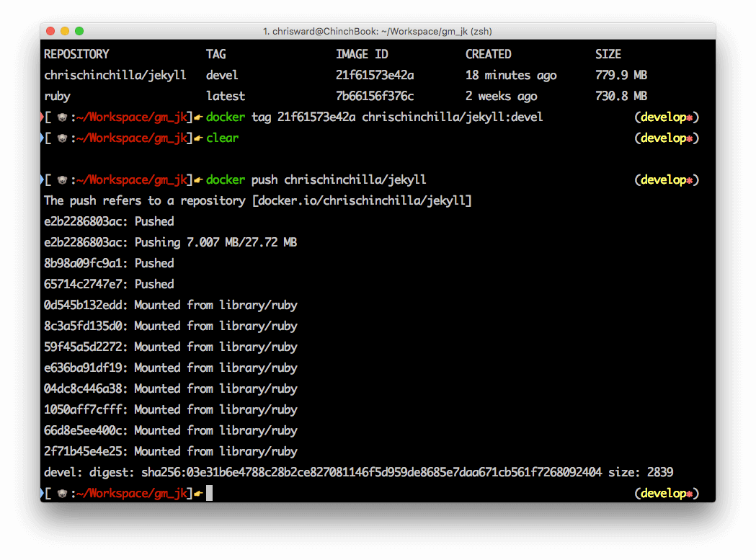Click the TAG column header
The width and height of the screenshot is (756, 560).
pyautogui.click(x=215, y=54)
